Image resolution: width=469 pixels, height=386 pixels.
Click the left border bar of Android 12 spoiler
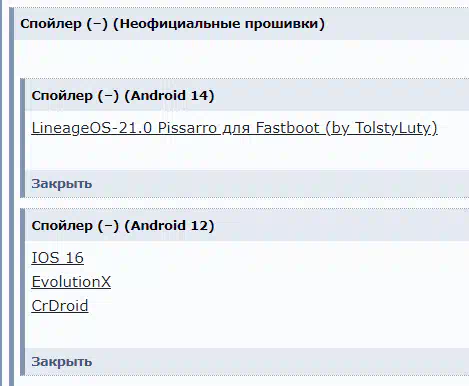22,292
